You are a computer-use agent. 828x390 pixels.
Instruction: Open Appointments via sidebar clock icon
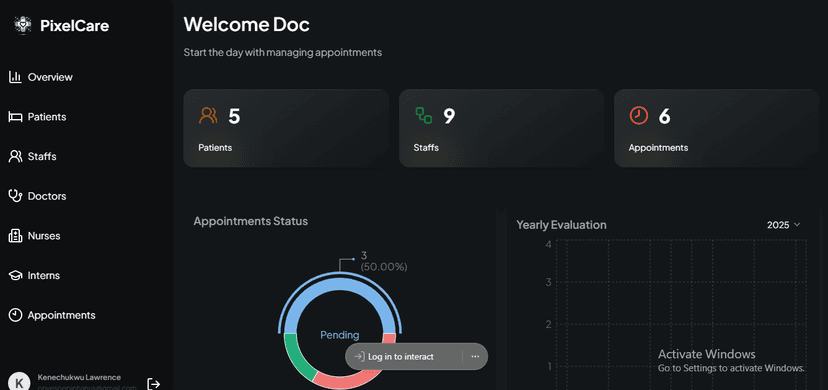15,315
